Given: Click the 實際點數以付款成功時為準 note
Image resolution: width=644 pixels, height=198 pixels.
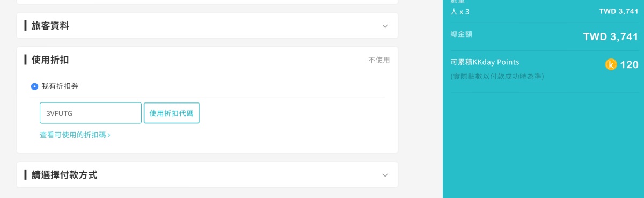Looking at the screenshot, I should click(497, 77).
